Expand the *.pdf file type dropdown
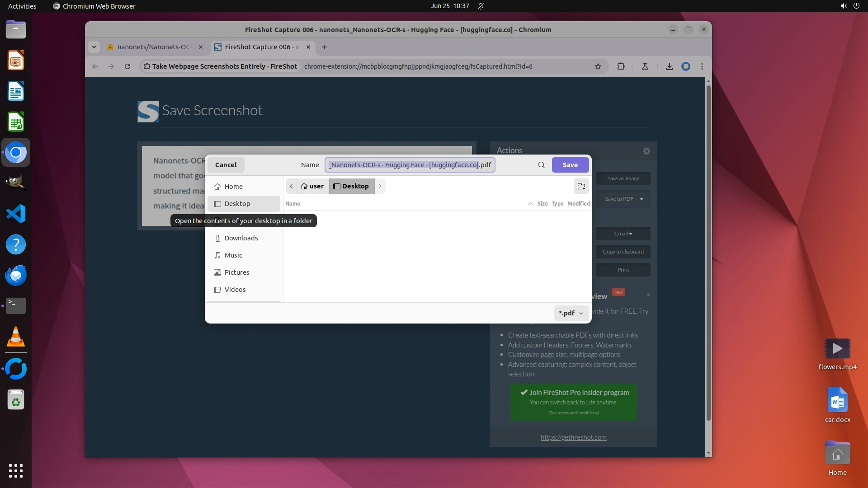This screenshot has width=868, height=488. (571, 313)
